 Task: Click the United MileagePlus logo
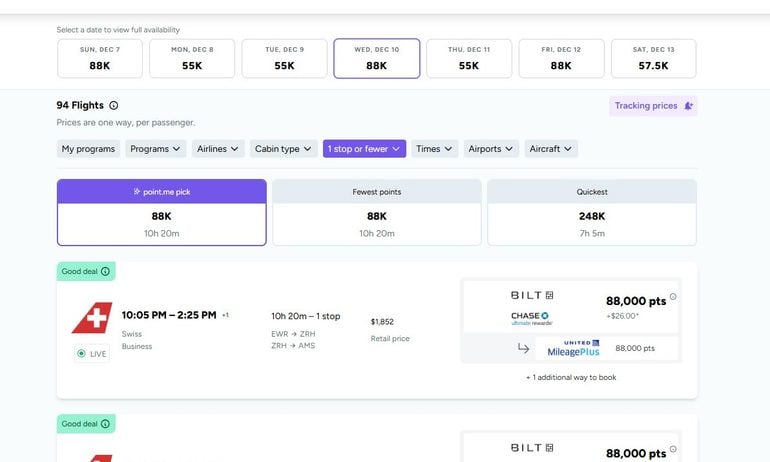pos(572,348)
